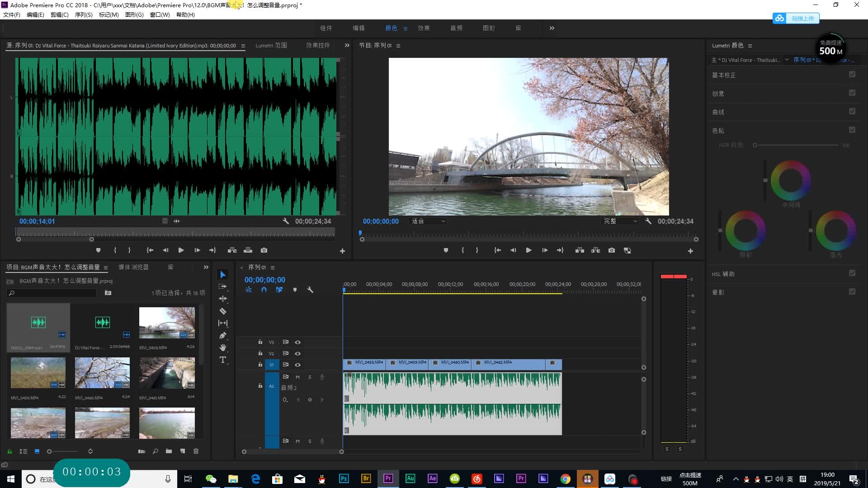Open the Program monitor panel menu
Screen dimensions: 868x488
tap(398, 46)
